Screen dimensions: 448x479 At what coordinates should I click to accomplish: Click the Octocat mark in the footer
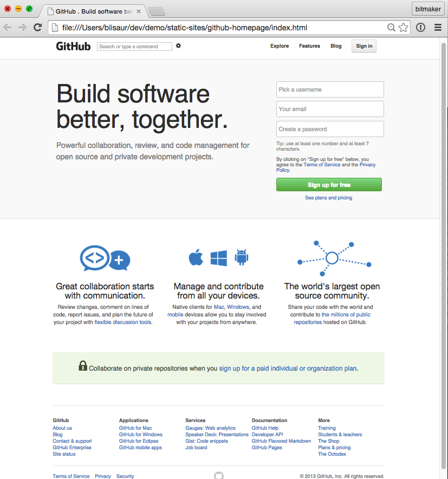click(x=219, y=476)
